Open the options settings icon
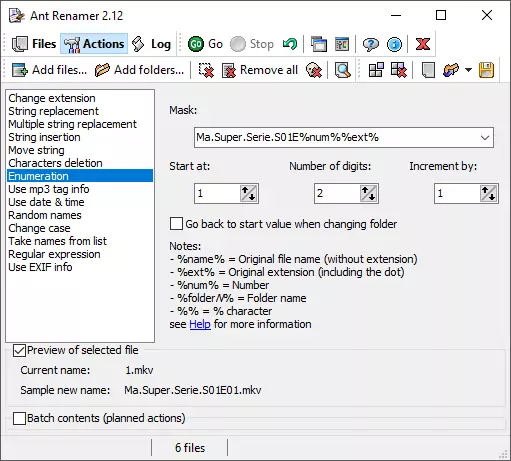The height and width of the screenshot is (461, 511). click(x=342, y=44)
